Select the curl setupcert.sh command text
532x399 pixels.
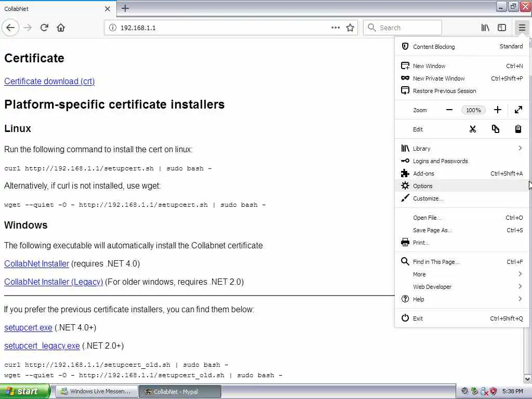tap(108, 169)
